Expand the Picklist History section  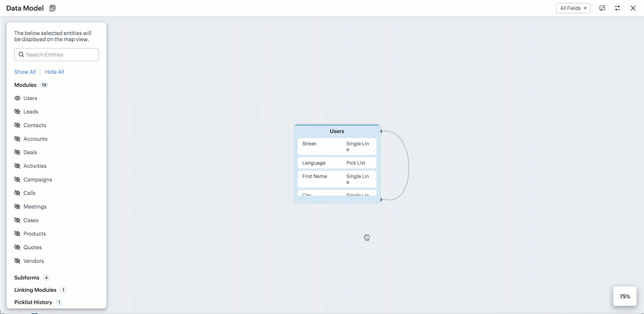(x=38, y=302)
